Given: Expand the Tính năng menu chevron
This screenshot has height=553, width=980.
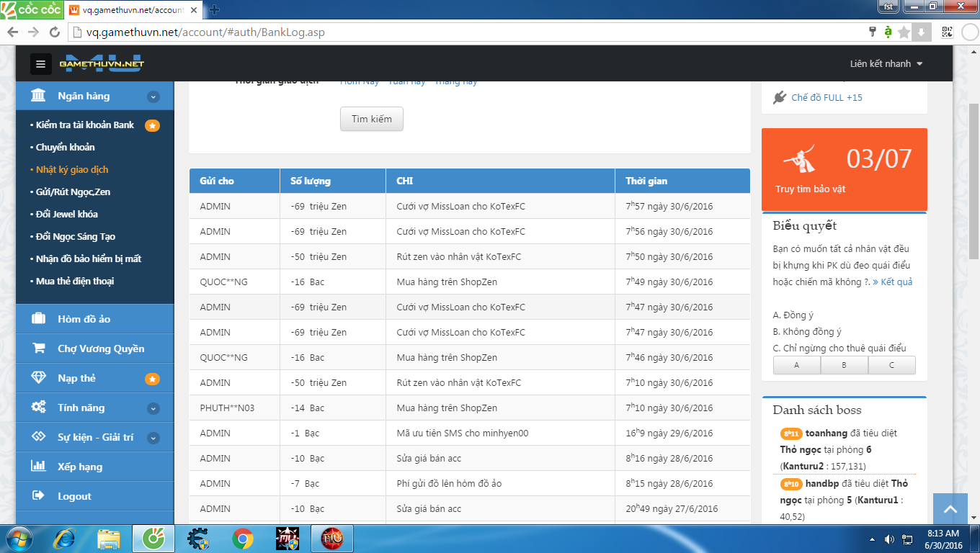Looking at the screenshot, I should [x=153, y=408].
